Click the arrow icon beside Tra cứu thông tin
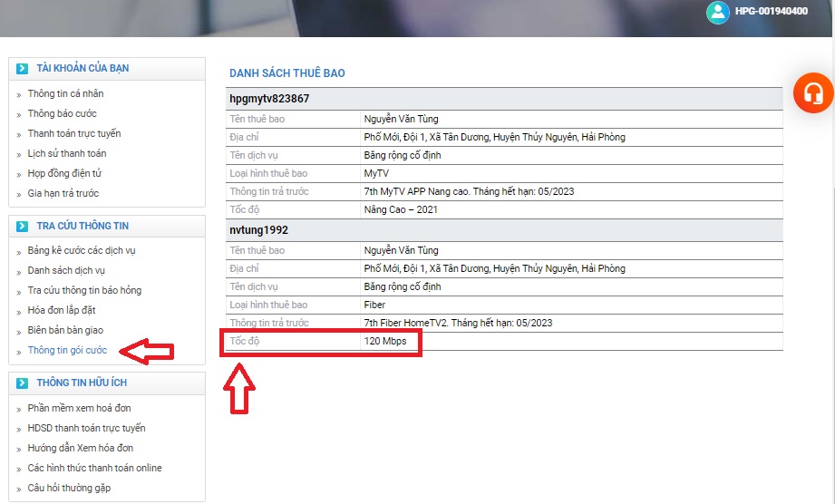This screenshot has height=504, width=835. click(x=23, y=227)
